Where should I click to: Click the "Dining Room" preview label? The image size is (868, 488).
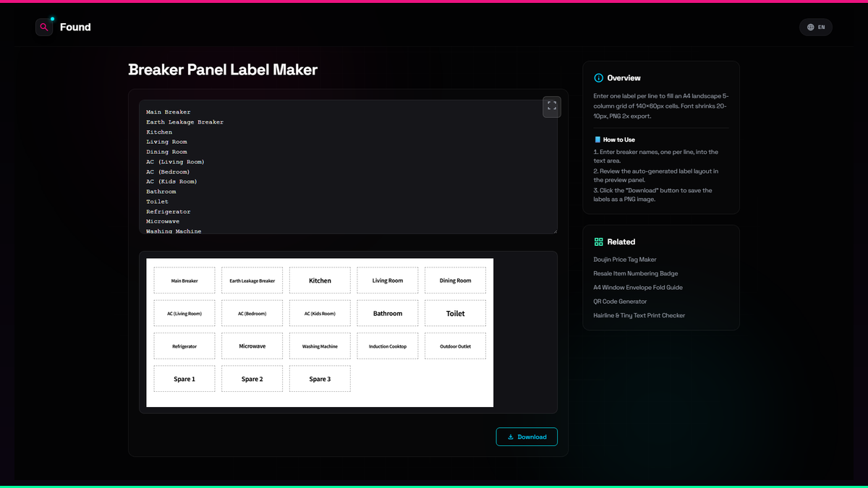point(455,281)
